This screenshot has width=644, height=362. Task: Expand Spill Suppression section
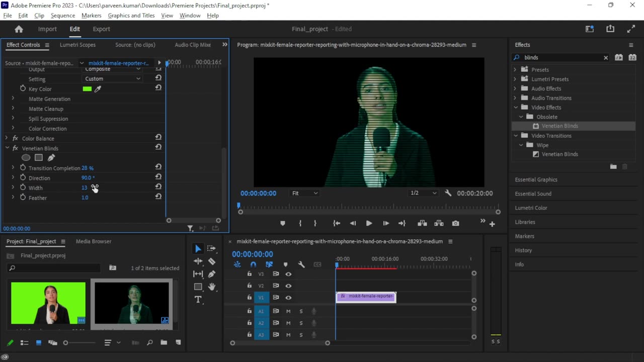point(13,119)
